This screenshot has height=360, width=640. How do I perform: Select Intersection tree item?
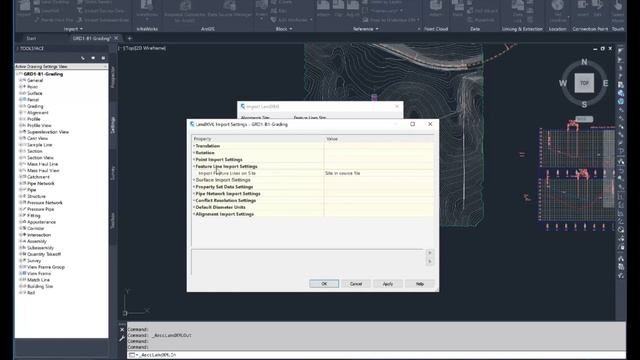pyautogui.click(x=39, y=235)
